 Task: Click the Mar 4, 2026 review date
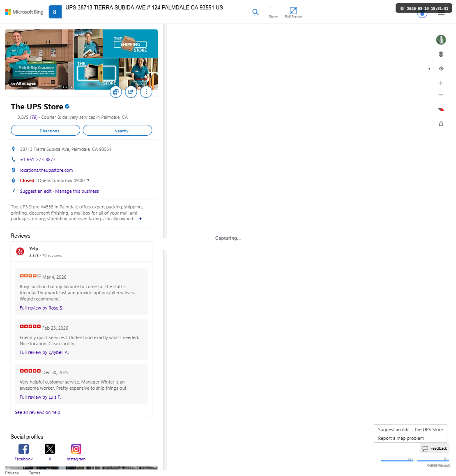pos(54,277)
